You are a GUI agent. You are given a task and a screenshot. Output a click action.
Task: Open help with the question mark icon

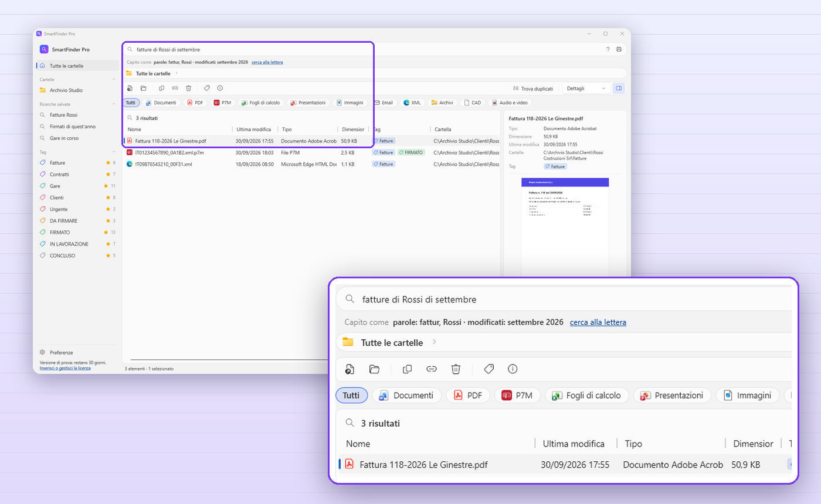tap(608, 49)
